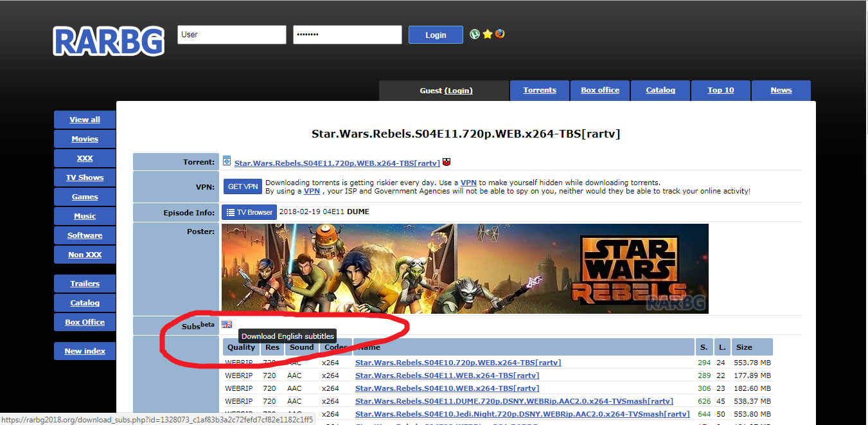Viewport: 868px width, 425px height.
Task: Open the Top 10 tab
Action: 721,91
